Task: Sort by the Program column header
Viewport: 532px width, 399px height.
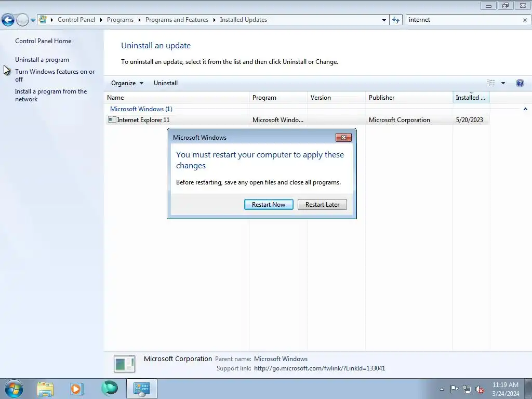Action: (278, 97)
